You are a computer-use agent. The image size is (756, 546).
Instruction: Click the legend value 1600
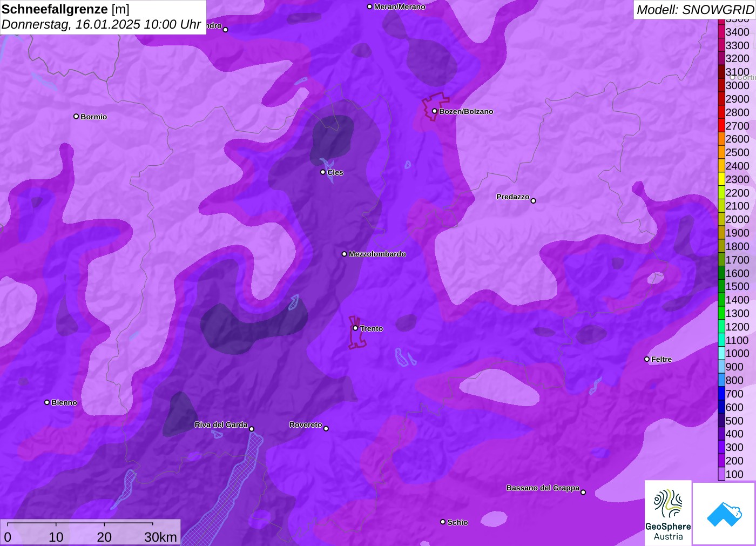click(737, 273)
